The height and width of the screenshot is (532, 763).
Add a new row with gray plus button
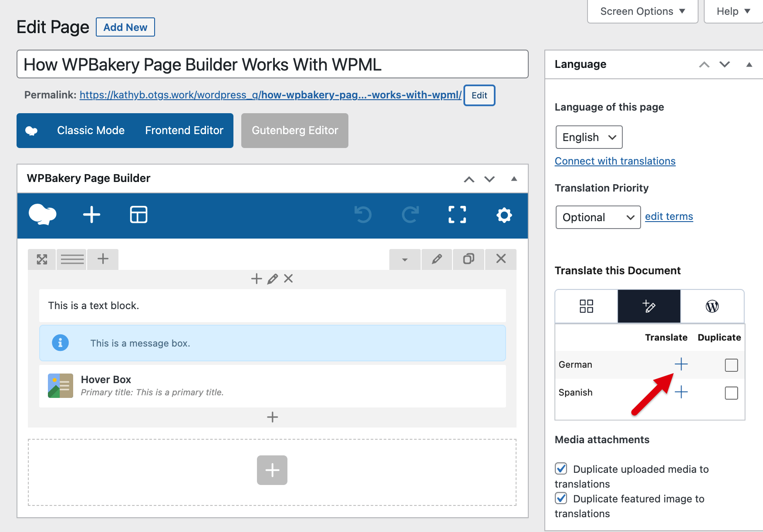tap(272, 470)
